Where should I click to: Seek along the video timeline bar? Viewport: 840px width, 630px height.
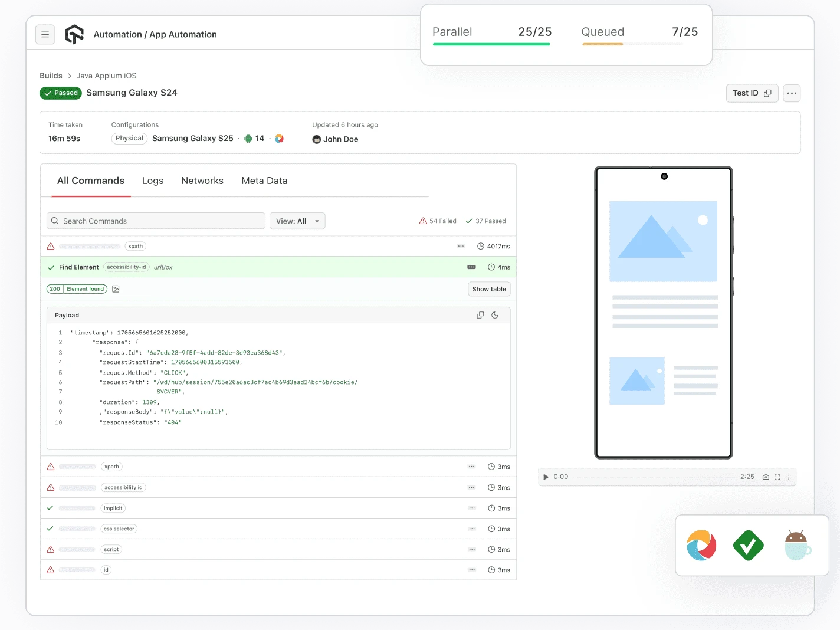(x=654, y=477)
